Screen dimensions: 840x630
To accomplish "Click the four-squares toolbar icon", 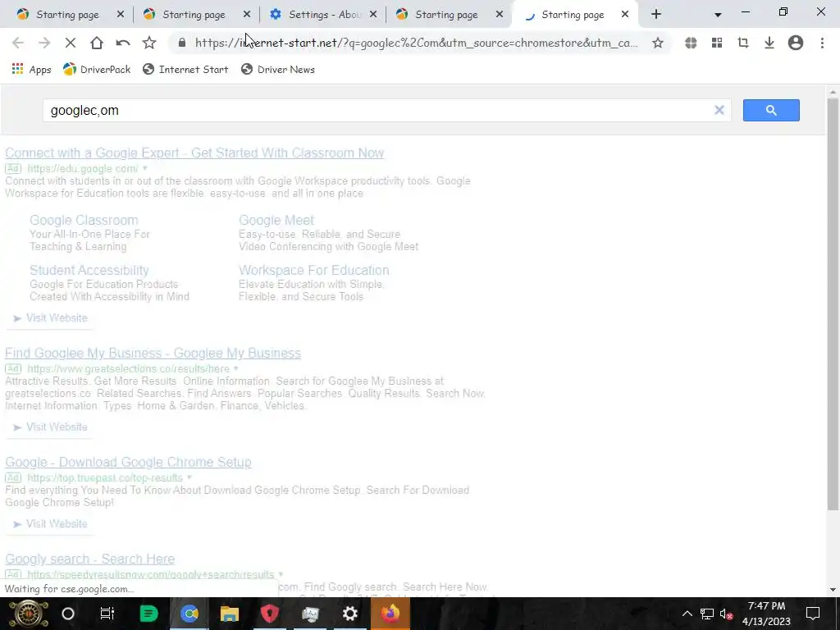I will coord(717,43).
